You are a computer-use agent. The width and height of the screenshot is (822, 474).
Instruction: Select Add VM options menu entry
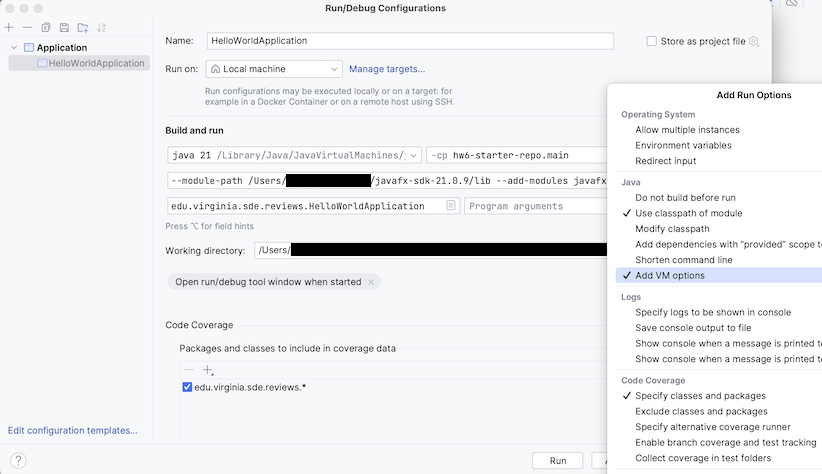coord(669,275)
